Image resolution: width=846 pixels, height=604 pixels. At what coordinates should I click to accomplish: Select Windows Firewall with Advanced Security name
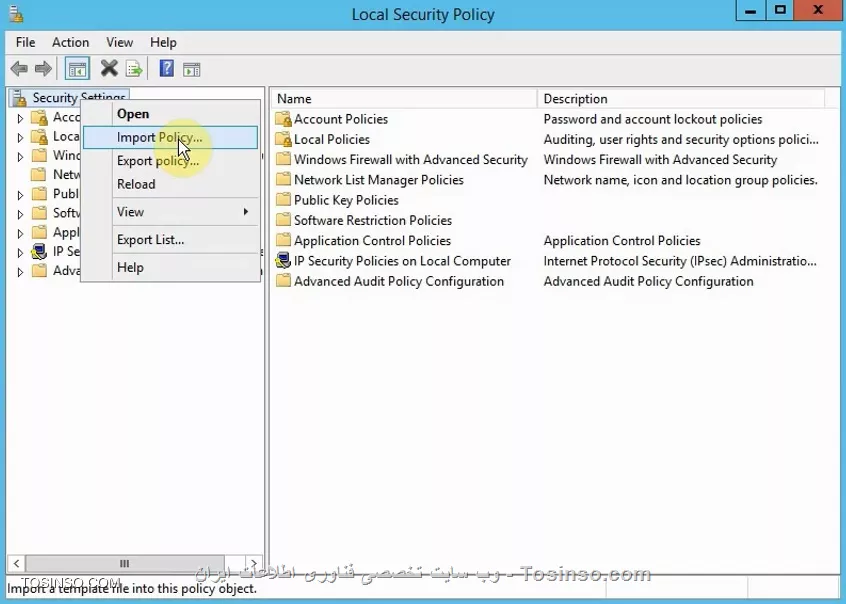[410, 159]
